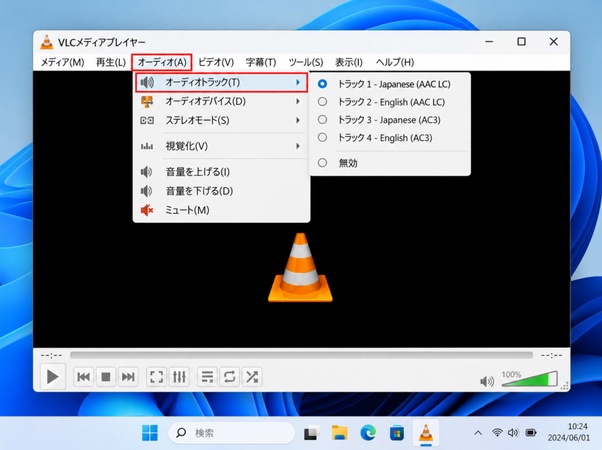Click the window resize grip

tap(565, 386)
